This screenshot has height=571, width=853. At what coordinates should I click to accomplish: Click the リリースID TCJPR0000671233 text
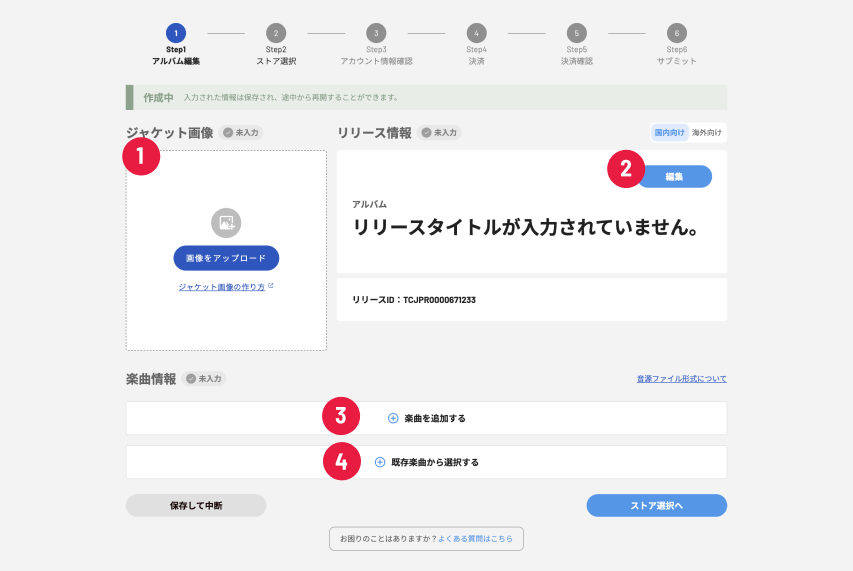pos(414,300)
